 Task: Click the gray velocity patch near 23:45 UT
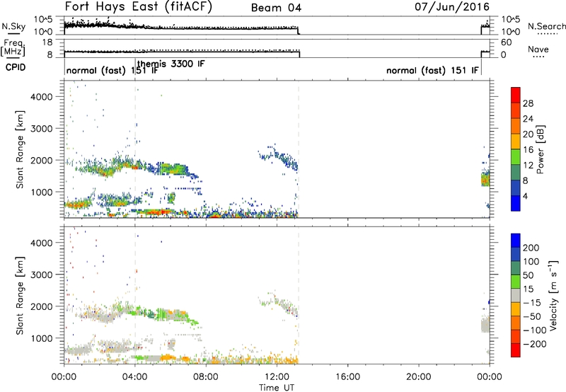coord(485,324)
